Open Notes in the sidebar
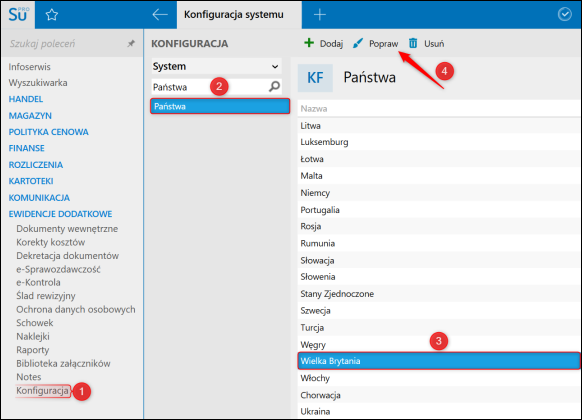Screen dimensions: 582x420 pyautogui.click(x=29, y=377)
